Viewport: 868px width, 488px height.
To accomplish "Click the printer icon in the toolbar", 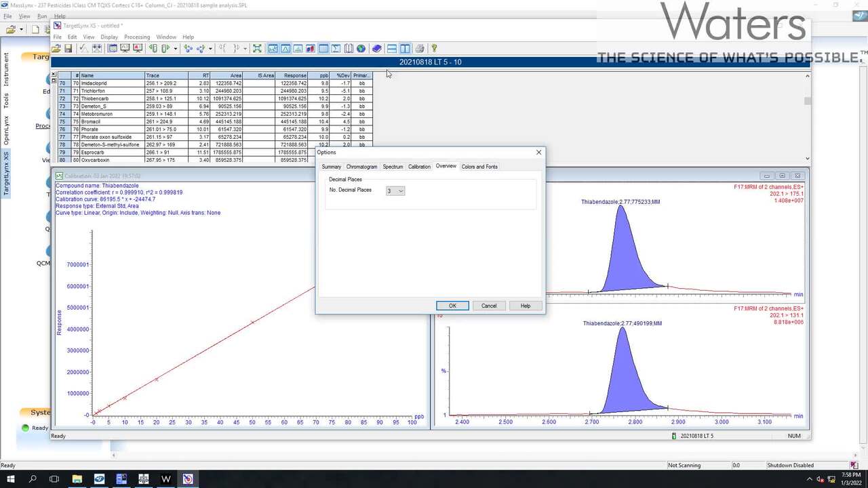I will [420, 49].
